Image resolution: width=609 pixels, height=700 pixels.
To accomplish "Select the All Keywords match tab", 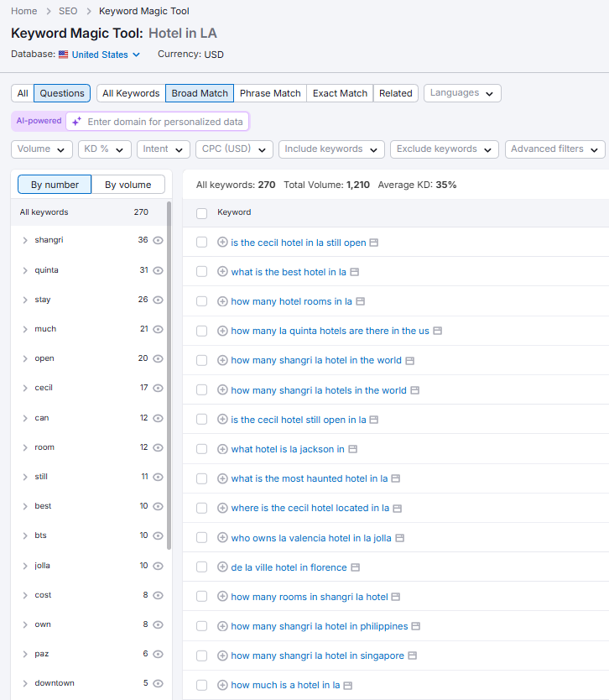I will coord(131,93).
